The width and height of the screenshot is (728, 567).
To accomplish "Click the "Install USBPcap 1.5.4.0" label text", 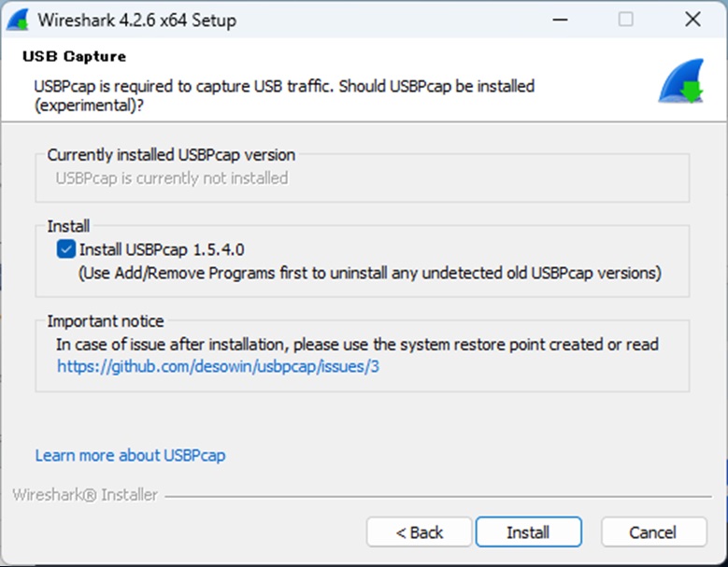I will click(x=162, y=249).
